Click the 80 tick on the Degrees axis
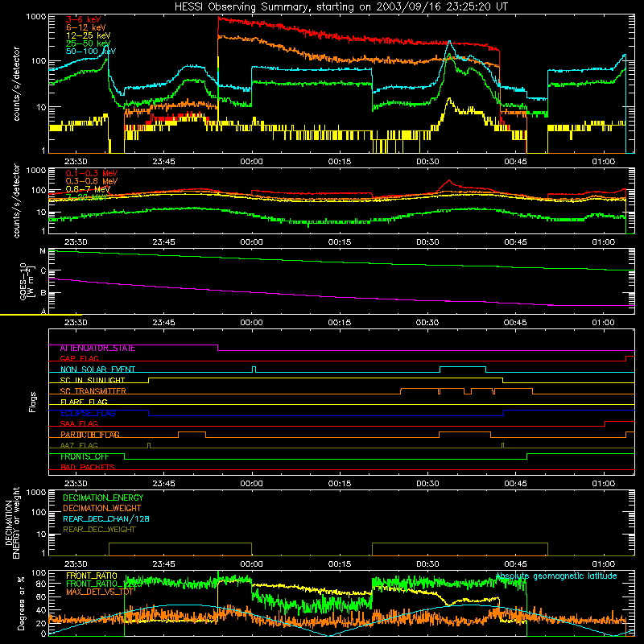644x644 pixels. point(41,584)
